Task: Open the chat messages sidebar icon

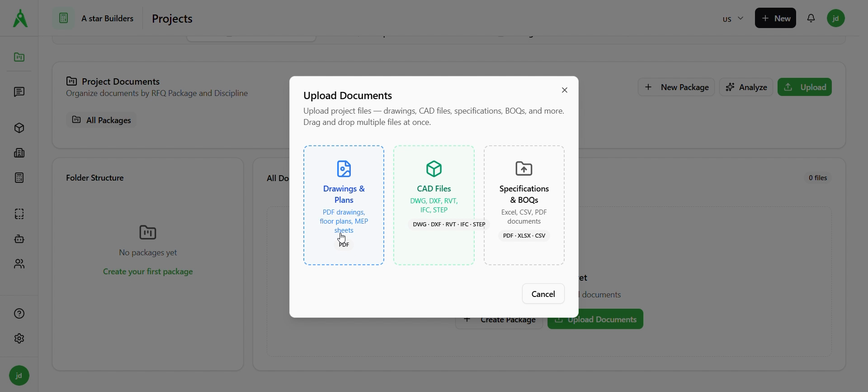Action: [19, 92]
